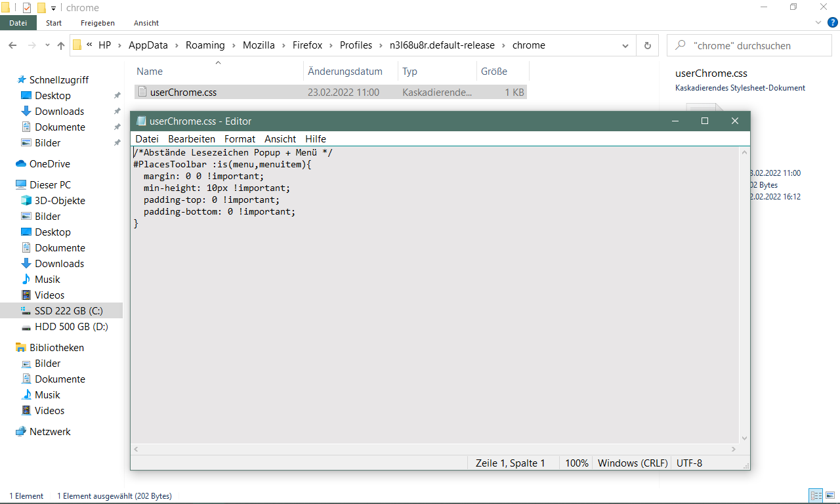The height and width of the screenshot is (504, 840).
Task: Open Netzwerk in the navigation pane
Action: [50, 432]
